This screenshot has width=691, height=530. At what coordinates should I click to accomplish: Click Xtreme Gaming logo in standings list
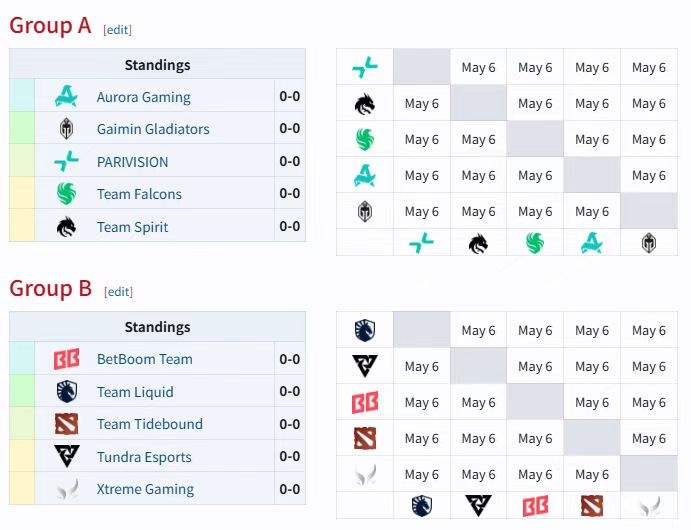[68, 489]
